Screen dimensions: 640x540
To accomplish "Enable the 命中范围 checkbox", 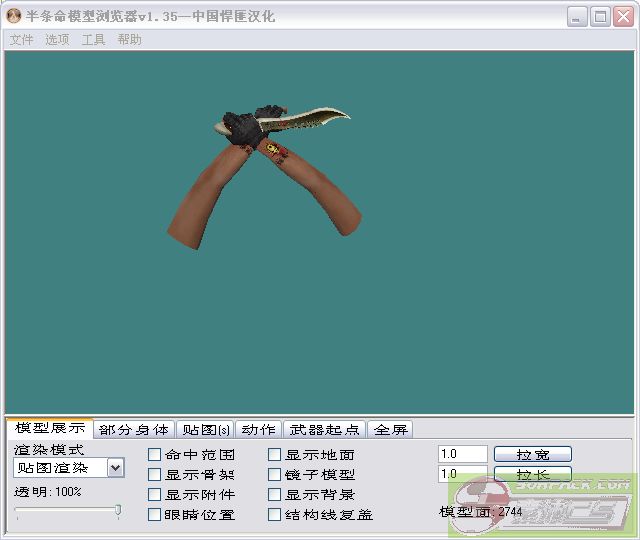I will point(155,455).
